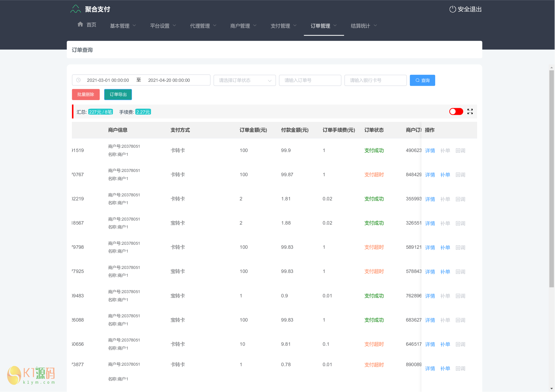Screen dimensions: 555x392
Task: Open the 请选择订单状态 dropdown
Action: point(244,80)
